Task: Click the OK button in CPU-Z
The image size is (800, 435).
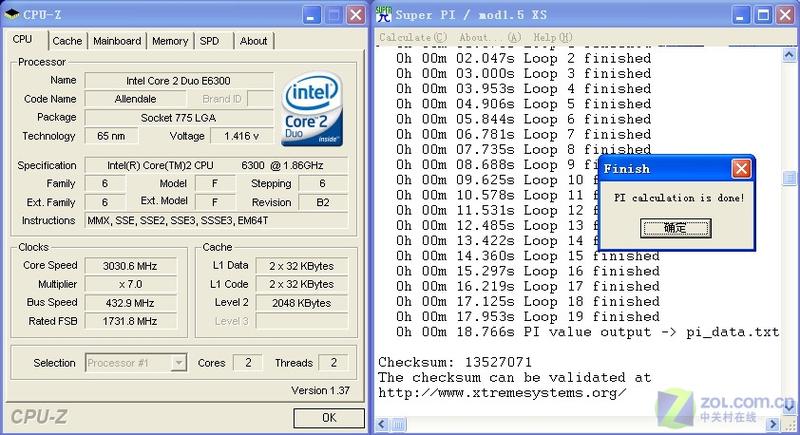Action: coord(329,418)
